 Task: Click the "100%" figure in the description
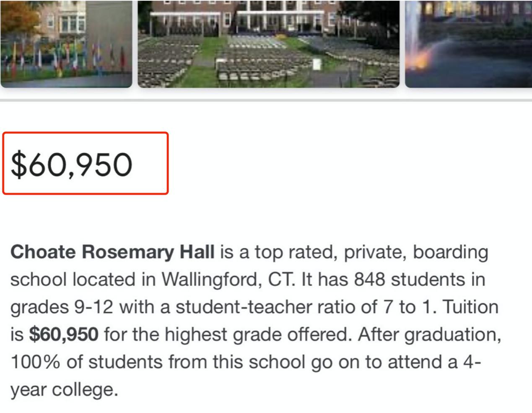coord(35,362)
